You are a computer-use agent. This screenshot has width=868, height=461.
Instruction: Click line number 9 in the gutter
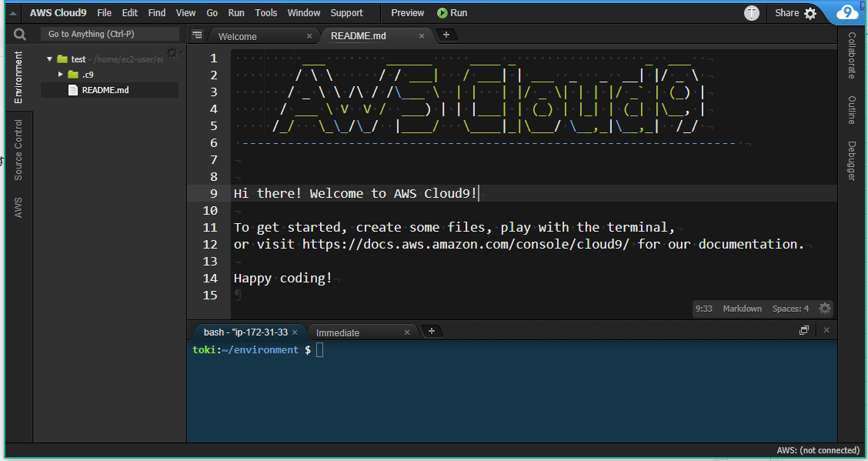click(214, 194)
